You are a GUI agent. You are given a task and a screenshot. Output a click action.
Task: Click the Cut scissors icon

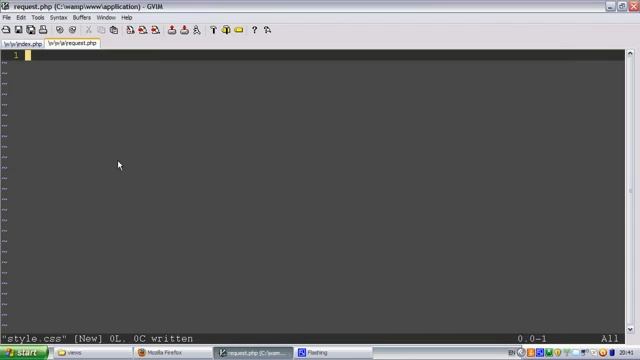(89, 30)
